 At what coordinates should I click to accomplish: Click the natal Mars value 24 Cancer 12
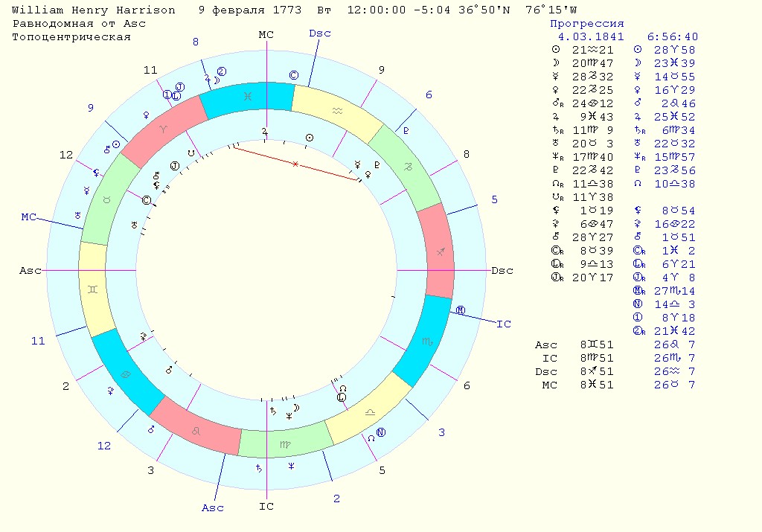pyautogui.click(x=592, y=103)
